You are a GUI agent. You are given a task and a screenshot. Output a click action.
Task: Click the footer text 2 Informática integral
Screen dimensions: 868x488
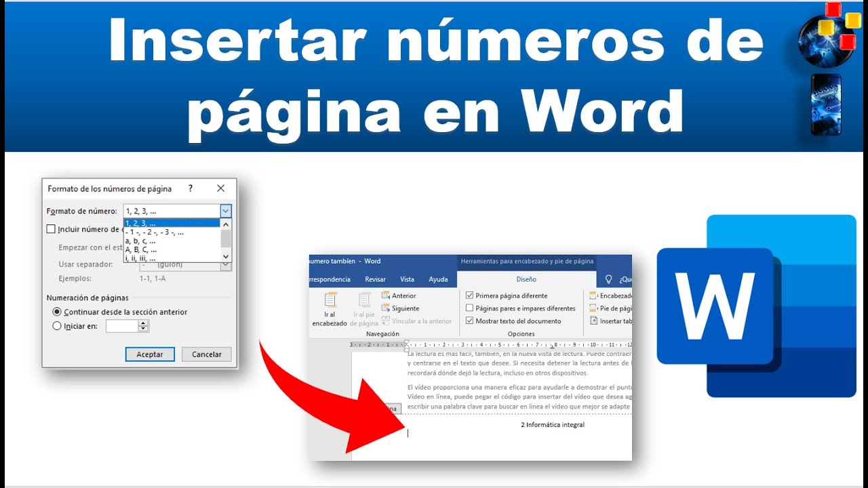(553, 425)
